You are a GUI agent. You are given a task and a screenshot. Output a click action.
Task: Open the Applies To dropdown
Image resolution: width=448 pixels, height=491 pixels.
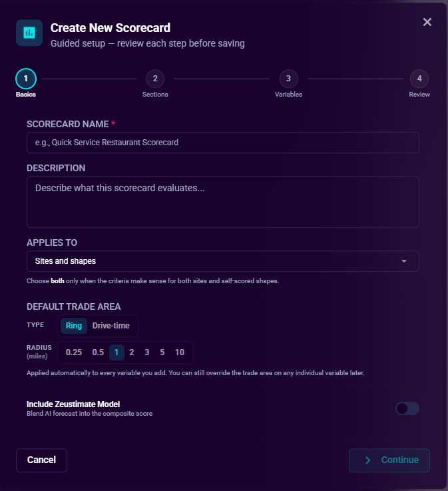[223, 261]
